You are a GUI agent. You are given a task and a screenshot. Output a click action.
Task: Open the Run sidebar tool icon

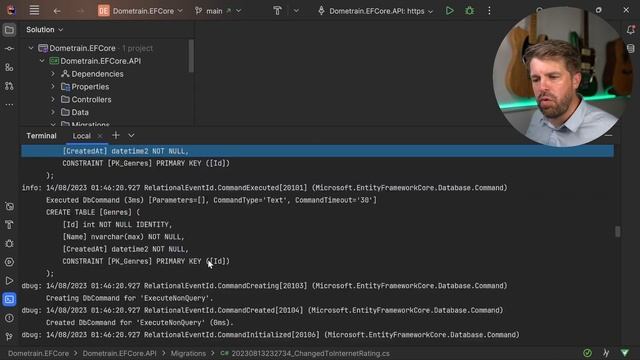coord(9,281)
